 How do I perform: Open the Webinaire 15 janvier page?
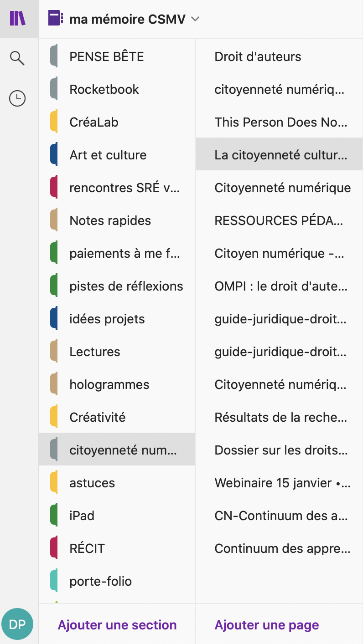pyautogui.click(x=282, y=483)
